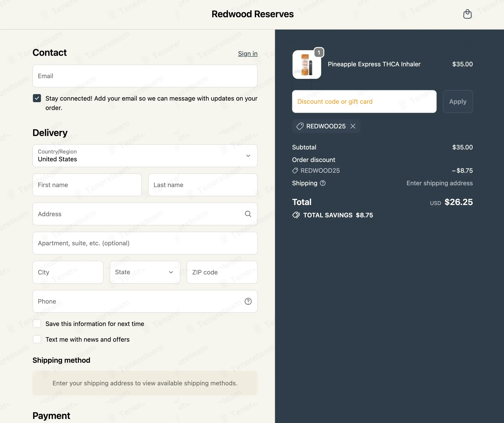Focus the City field
This screenshot has width=504, height=423.
coord(68,272)
